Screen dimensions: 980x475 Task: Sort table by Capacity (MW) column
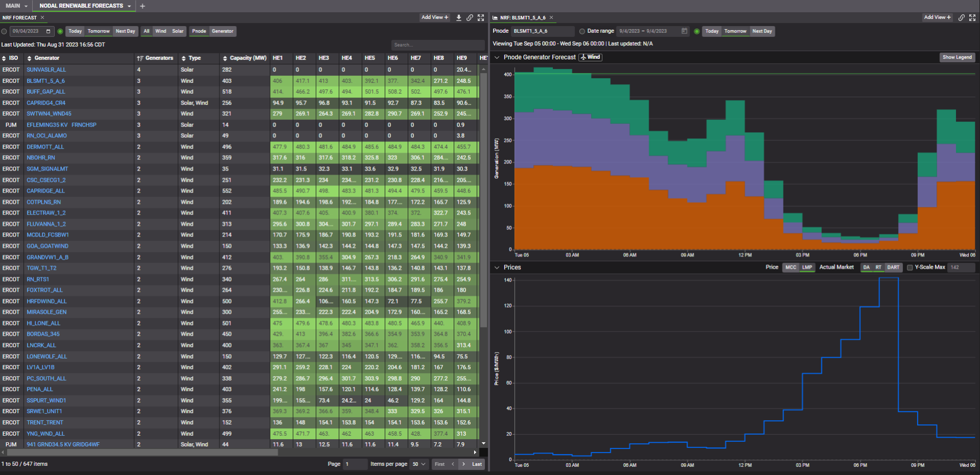point(247,58)
